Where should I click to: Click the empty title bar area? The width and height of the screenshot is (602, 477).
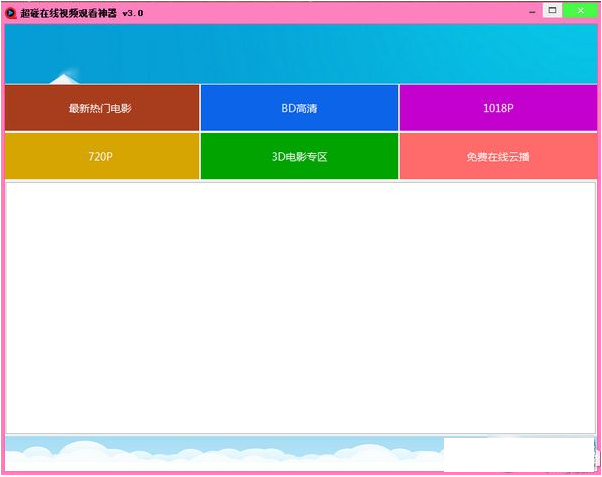330,12
